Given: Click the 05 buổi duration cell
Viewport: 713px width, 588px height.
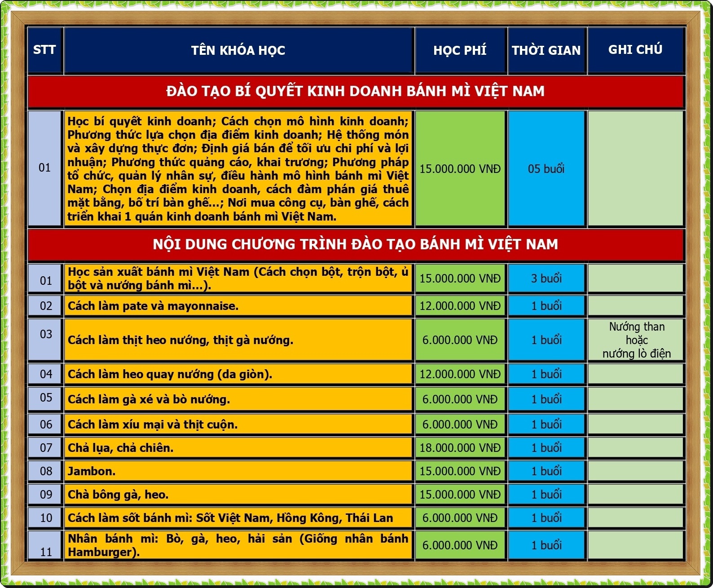Looking at the screenshot, I should [x=546, y=169].
